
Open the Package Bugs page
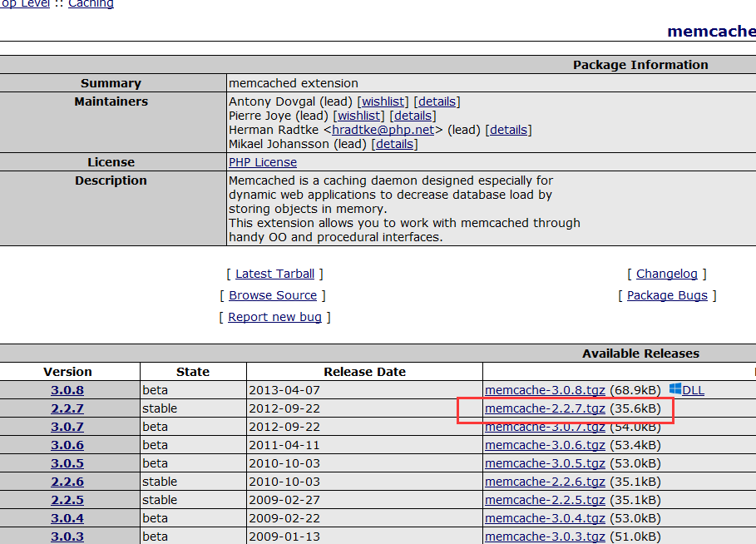coord(667,295)
